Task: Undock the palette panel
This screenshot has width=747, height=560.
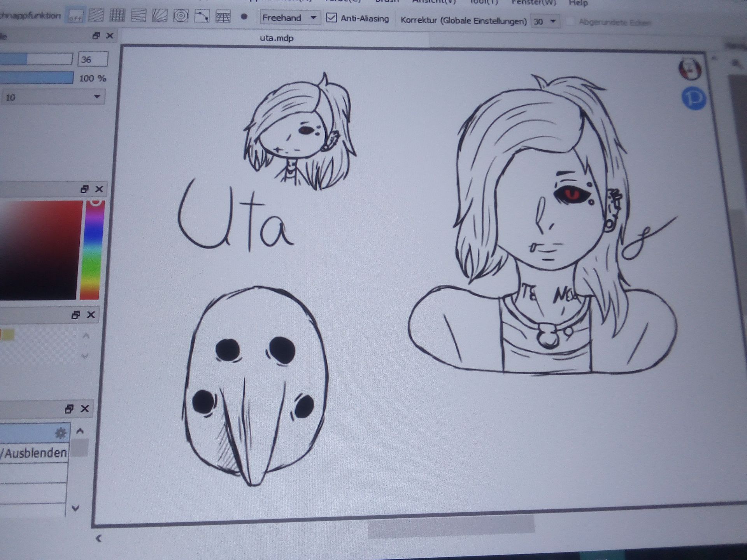Action: coord(76,315)
